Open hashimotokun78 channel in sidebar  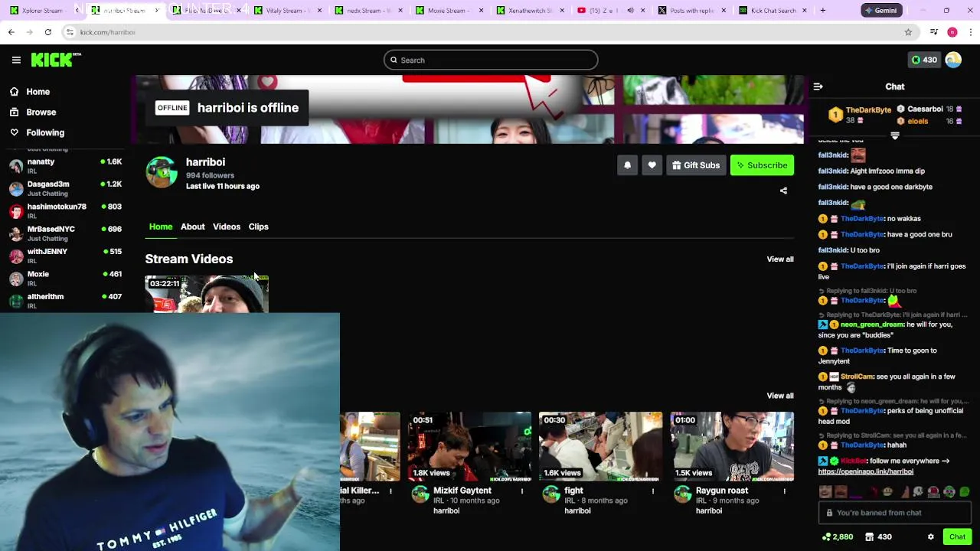tap(65, 210)
